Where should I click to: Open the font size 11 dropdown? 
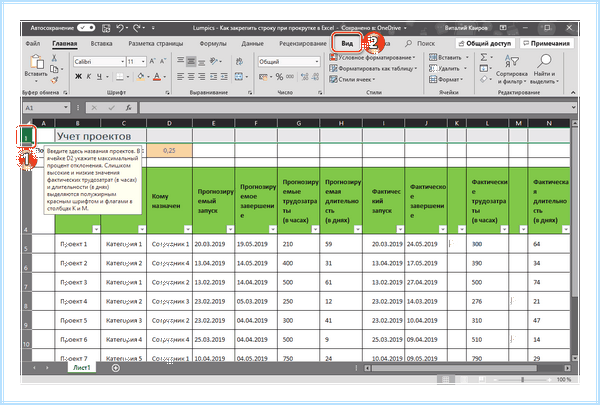point(143,62)
